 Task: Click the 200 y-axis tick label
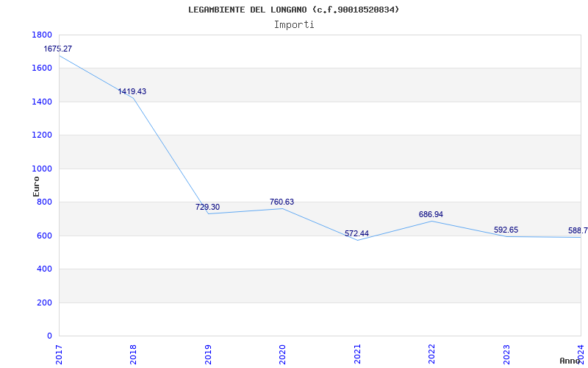(x=44, y=302)
